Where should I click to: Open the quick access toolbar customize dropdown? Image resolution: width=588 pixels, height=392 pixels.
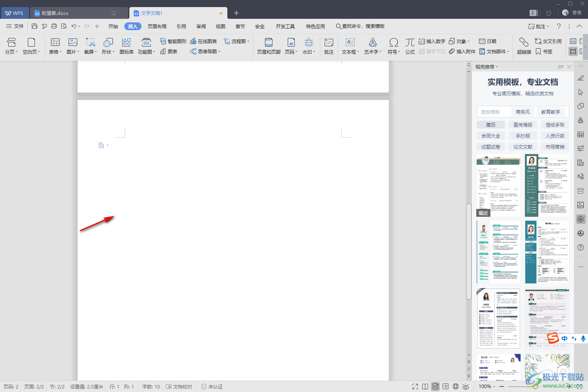[97, 26]
